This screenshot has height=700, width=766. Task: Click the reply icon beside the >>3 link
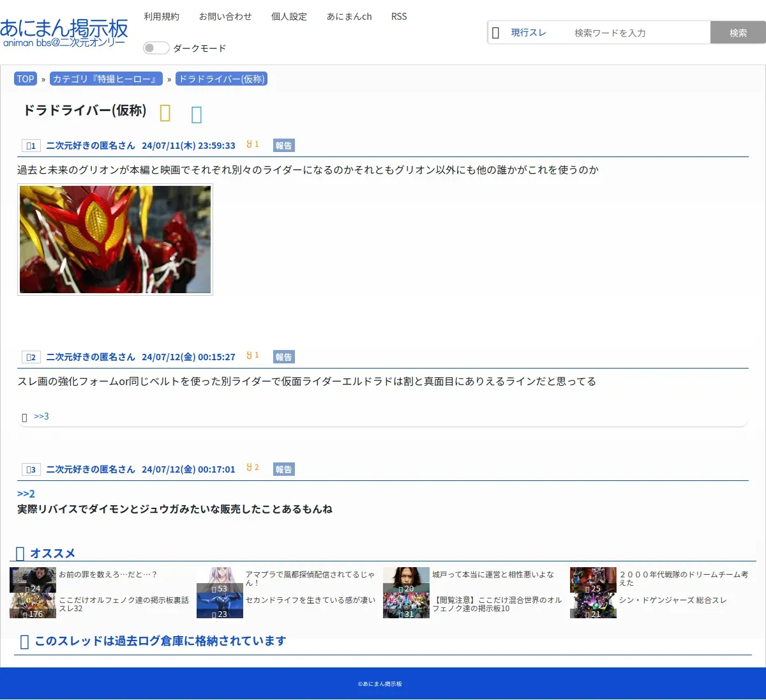tap(24, 418)
